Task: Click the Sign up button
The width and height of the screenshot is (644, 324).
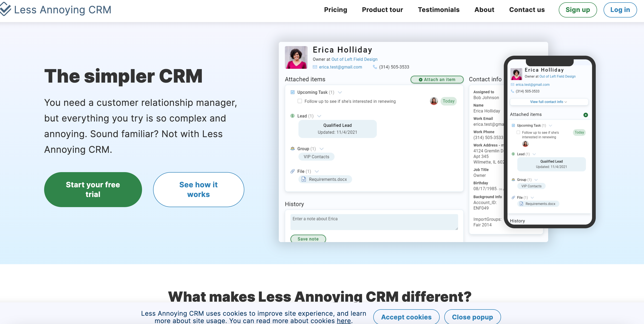Action: pos(578,10)
